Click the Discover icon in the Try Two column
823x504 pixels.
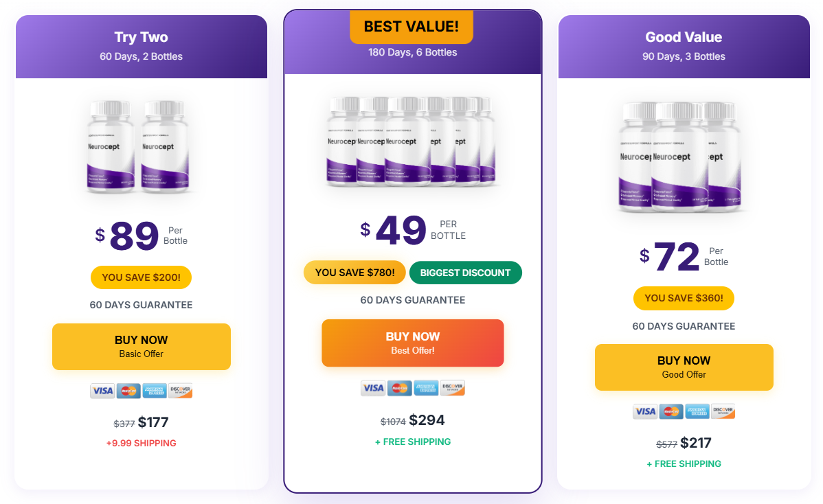pyautogui.click(x=179, y=390)
